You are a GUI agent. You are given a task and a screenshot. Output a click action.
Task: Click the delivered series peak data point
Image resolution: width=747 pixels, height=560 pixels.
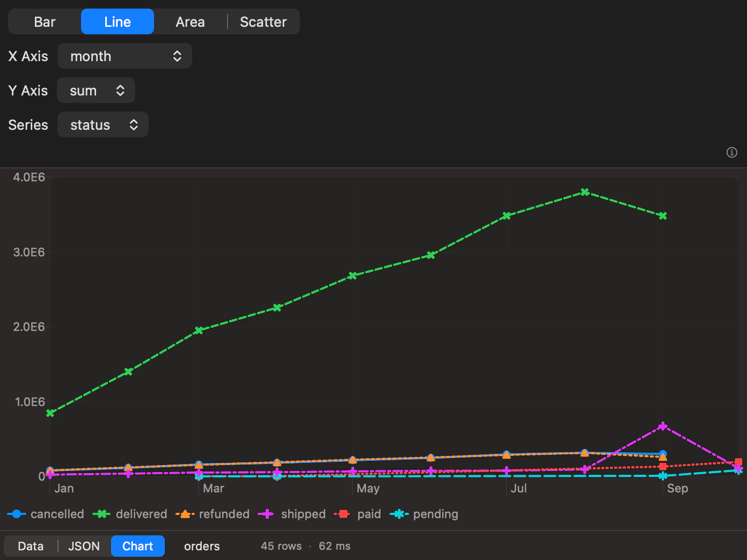[585, 192]
